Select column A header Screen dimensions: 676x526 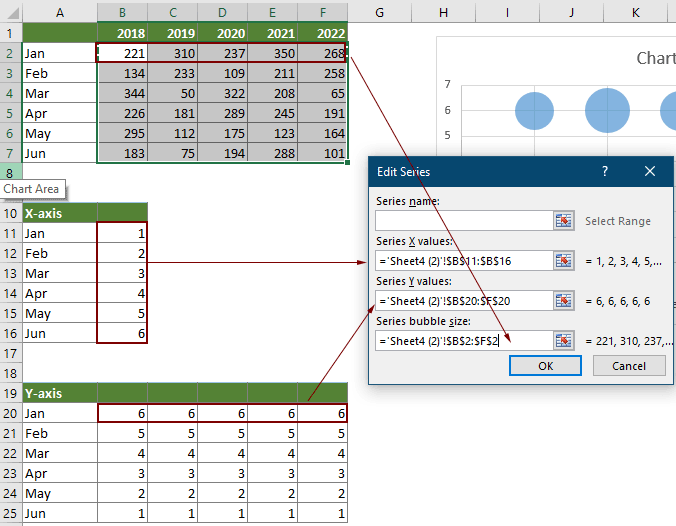[x=60, y=13]
